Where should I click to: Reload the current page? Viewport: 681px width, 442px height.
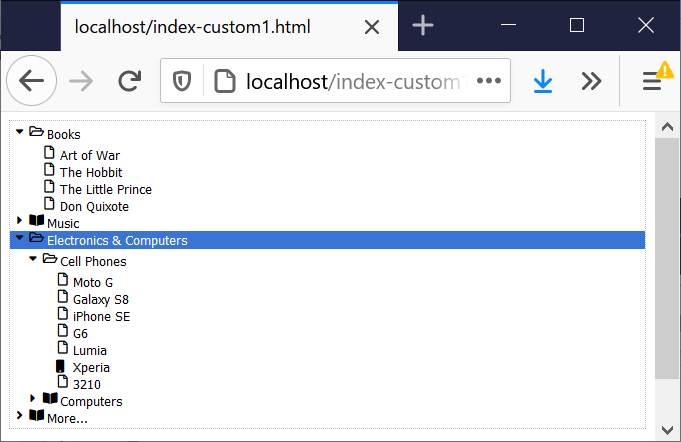129,81
